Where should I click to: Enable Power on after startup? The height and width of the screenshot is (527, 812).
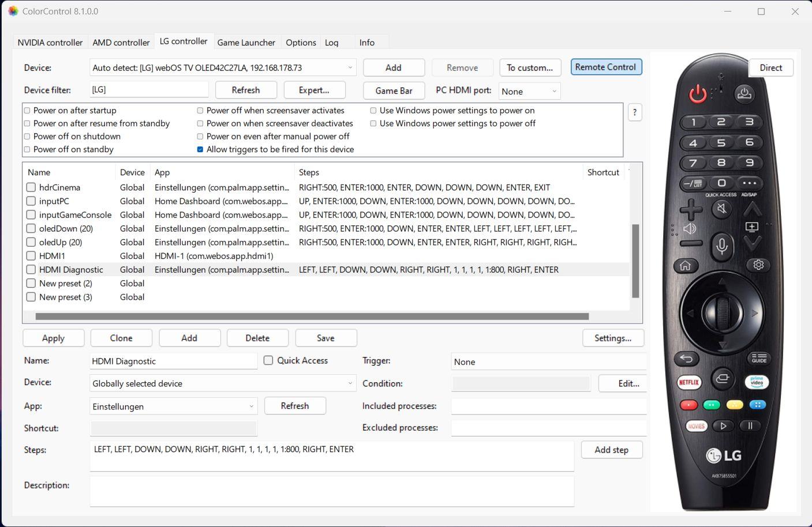[27, 111]
